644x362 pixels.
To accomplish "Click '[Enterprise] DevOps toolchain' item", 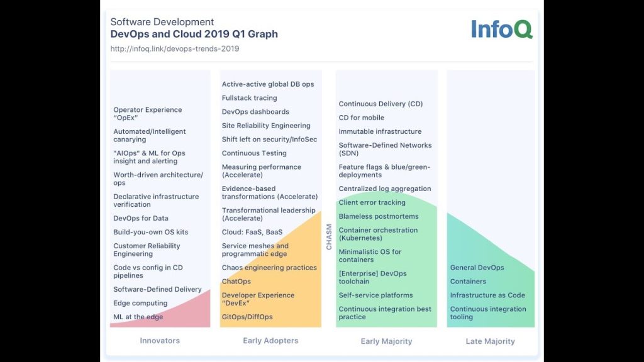I will coord(372,278).
